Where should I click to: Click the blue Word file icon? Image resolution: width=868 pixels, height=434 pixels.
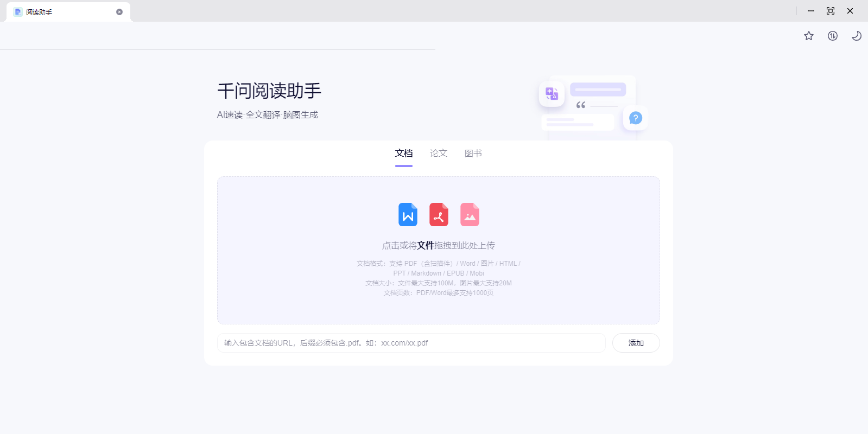click(408, 214)
